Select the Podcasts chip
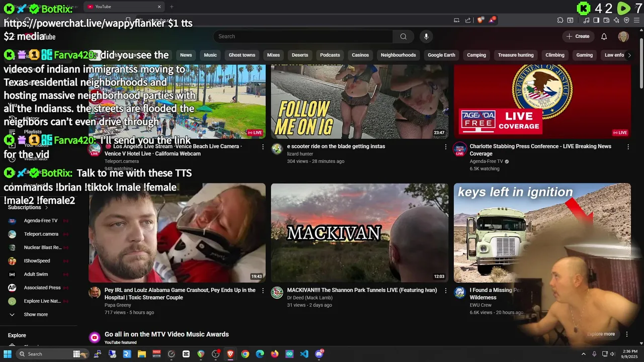Image resolution: width=644 pixels, height=362 pixels. 330,55
